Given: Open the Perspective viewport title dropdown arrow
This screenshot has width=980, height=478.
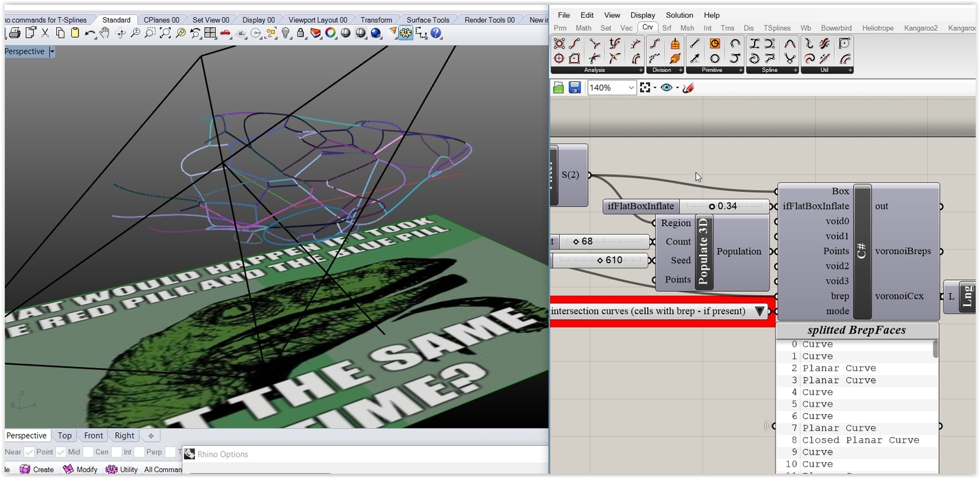Looking at the screenshot, I should [52, 51].
